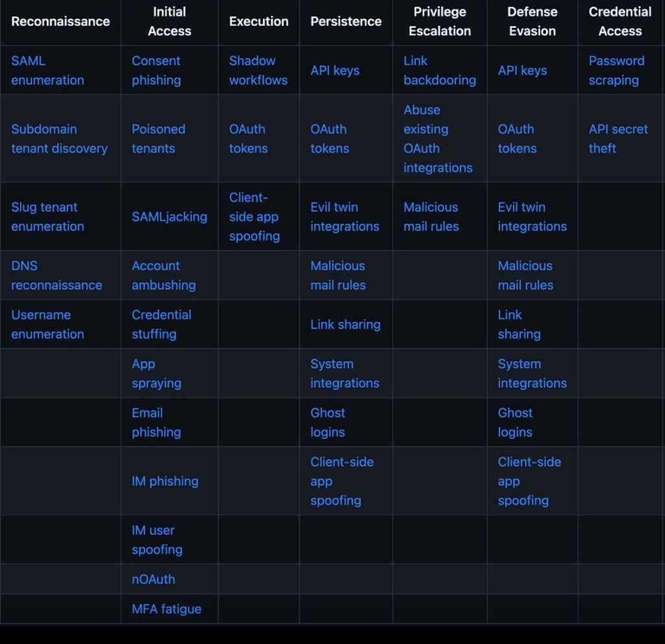Open System integrations under Persistence
This screenshot has width=665, height=644.
click(x=345, y=373)
